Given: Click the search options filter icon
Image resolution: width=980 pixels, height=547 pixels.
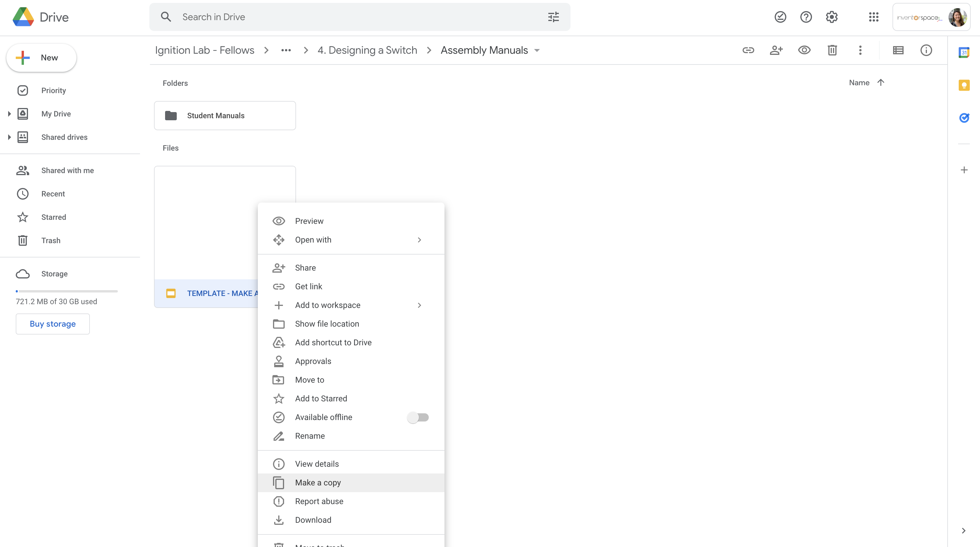Looking at the screenshot, I should click(553, 17).
